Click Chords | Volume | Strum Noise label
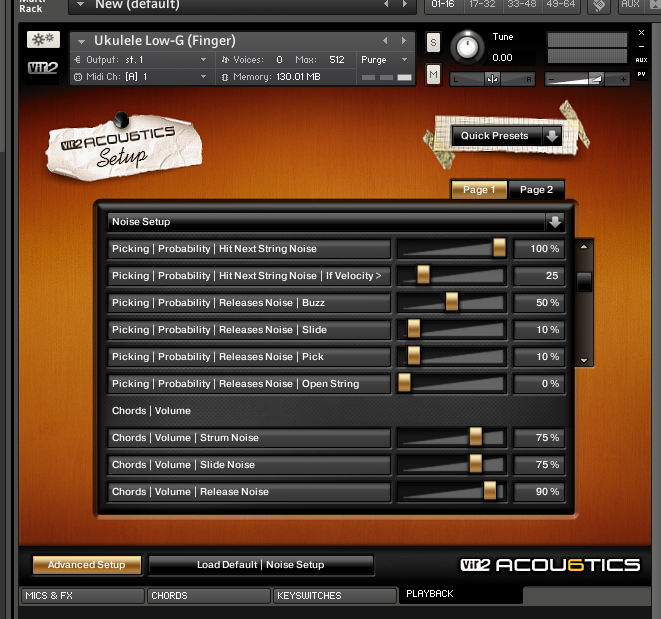This screenshot has height=619, width=661. click(249, 438)
